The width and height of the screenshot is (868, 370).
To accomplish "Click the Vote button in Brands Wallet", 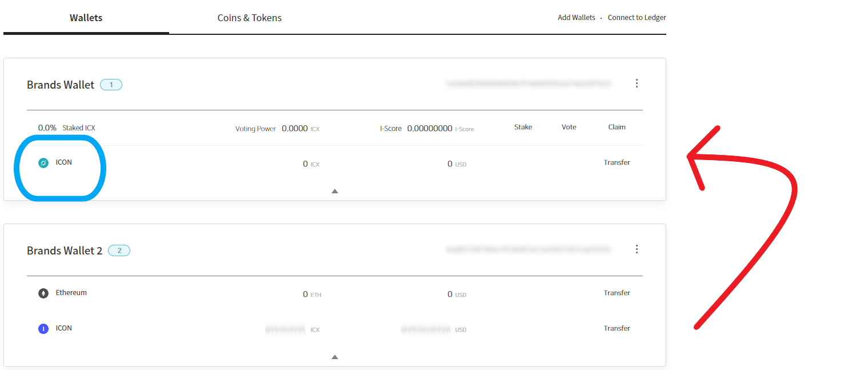I will pyautogui.click(x=569, y=127).
